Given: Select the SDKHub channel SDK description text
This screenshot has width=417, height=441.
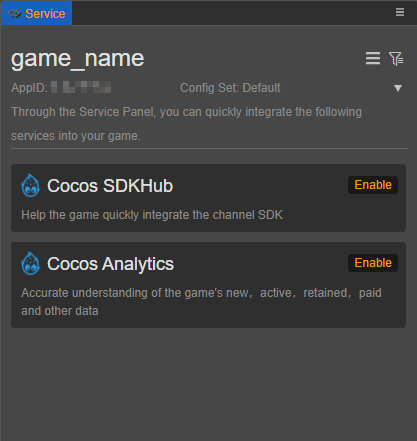Looking at the screenshot, I should coord(152,215).
